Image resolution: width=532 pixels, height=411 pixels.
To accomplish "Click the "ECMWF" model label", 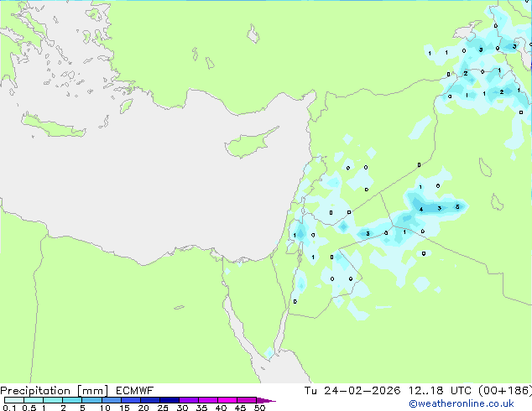I will click(134, 391).
